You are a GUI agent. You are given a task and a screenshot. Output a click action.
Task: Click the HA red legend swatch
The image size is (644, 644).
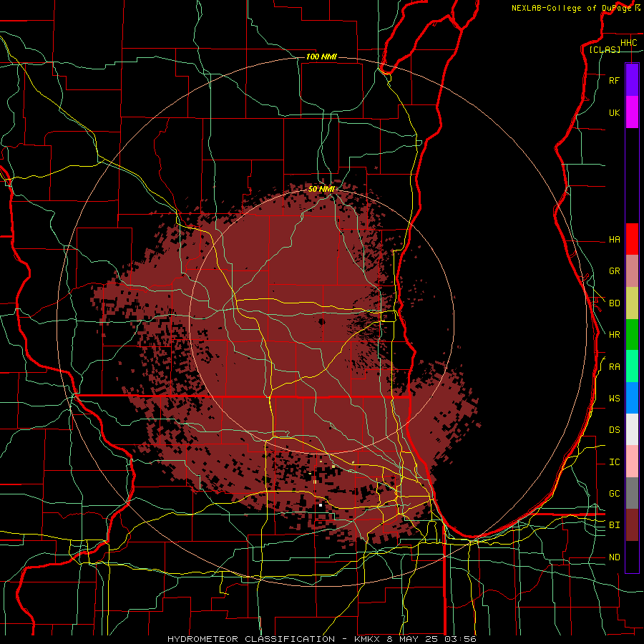pyautogui.click(x=632, y=239)
